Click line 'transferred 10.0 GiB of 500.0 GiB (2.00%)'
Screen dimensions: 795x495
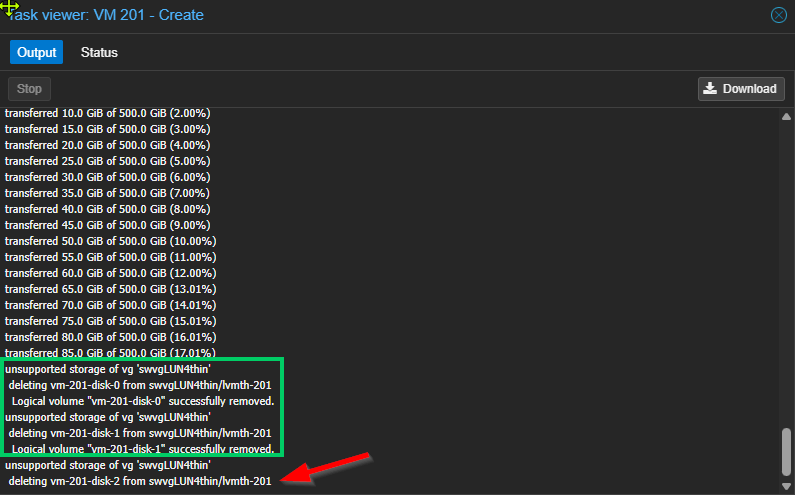point(107,113)
